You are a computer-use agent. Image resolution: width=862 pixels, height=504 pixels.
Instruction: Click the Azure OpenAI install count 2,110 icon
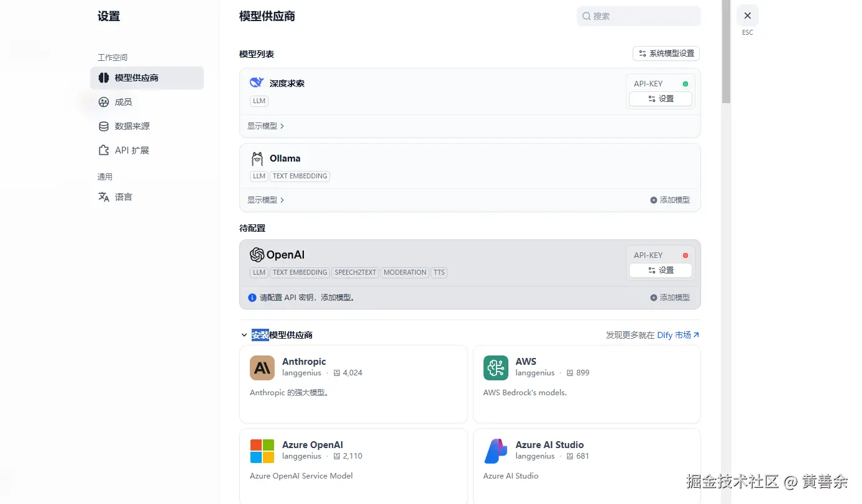pyautogui.click(x=337, y=456)
